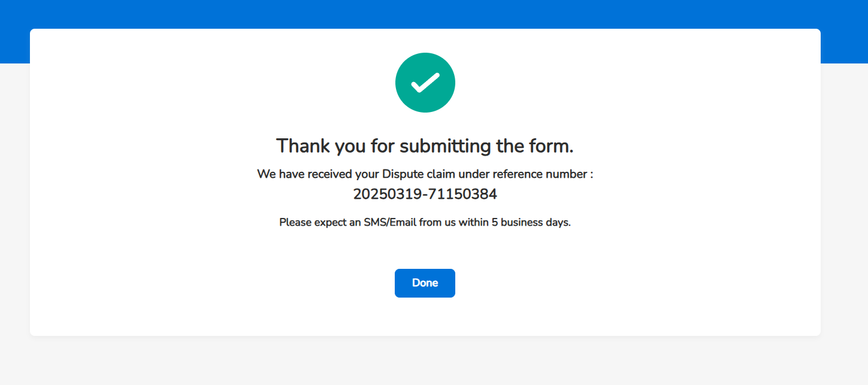Click the SMS/Email business days notice
The width and height of the screenshot is (868, 385).
point(425,223)
